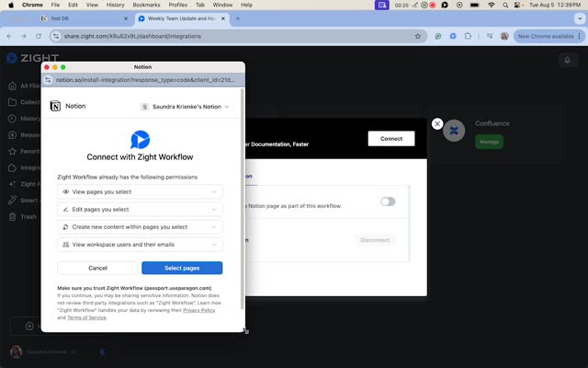Click the Chrome address bar URL
Screen dimensions: 588x368
tap(132, 36)
